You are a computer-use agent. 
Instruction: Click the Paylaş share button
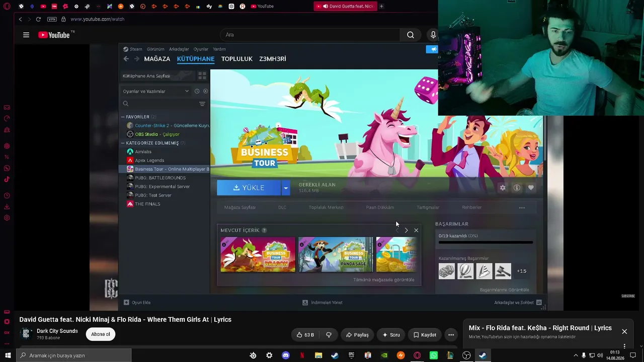(357, 335)
